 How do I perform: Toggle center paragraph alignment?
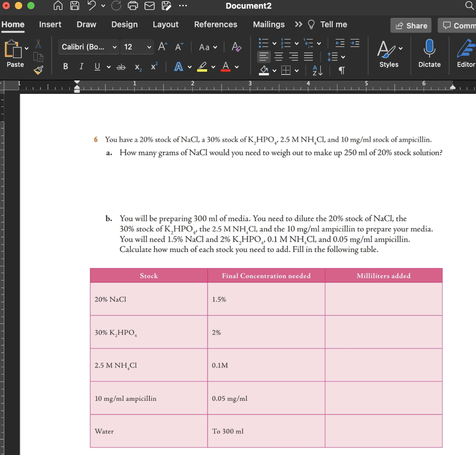point(278,57)
